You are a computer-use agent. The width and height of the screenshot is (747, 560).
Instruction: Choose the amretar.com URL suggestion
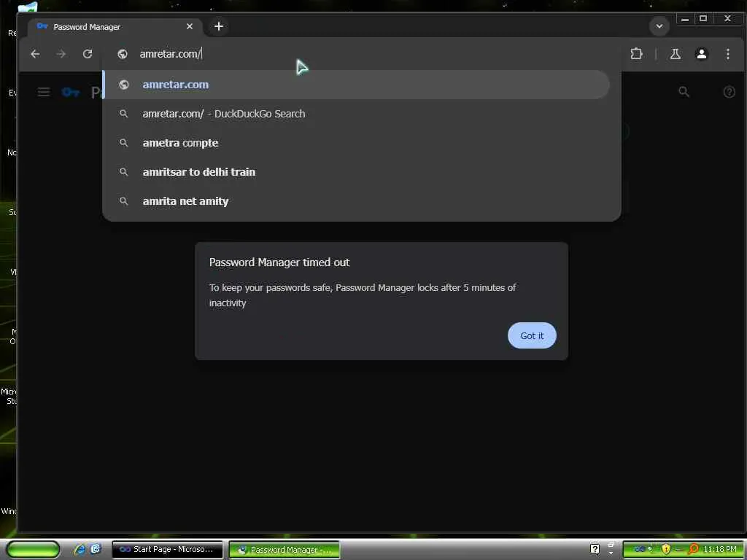[356, 85]
